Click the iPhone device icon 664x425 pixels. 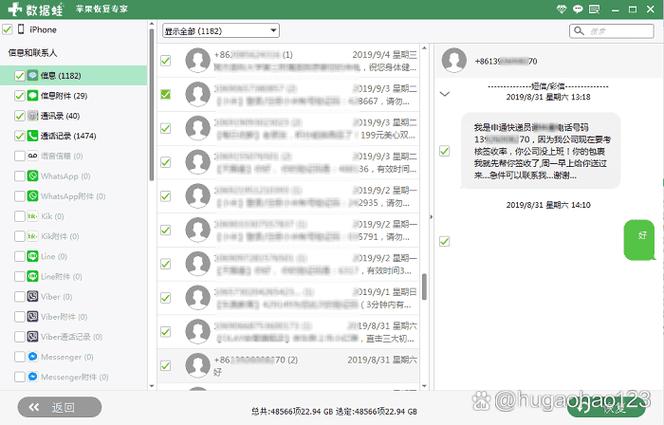21,29
